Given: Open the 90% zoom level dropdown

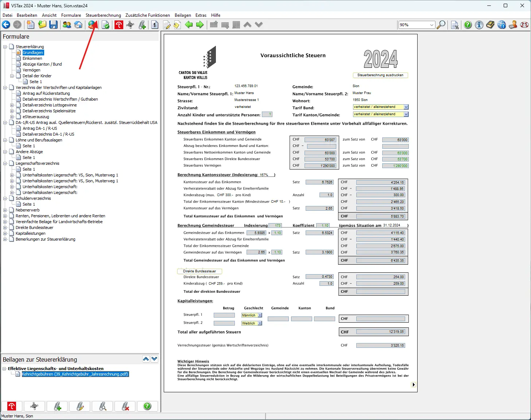Looking at the screenshot, I should (432, 25).
